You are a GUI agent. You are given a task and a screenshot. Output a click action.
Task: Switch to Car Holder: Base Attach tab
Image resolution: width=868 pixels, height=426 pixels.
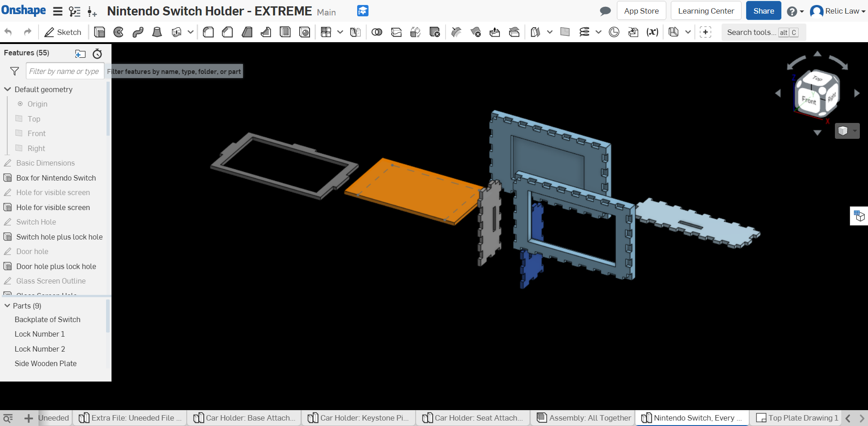(x=244, y=418)
